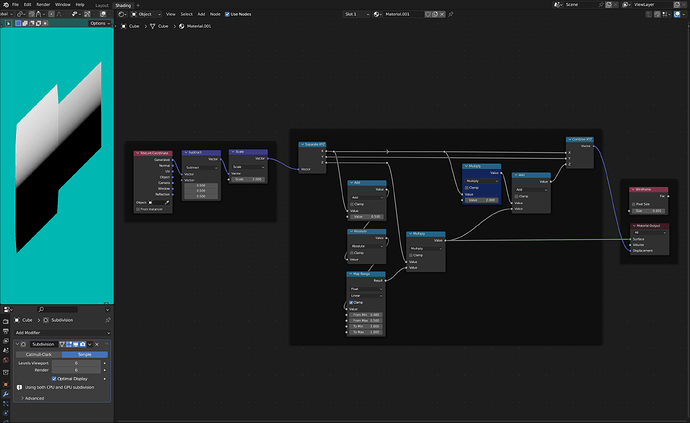The image size is (690, 423).
Task: Open Particles properties tab icon
Action: coord(6,404)
